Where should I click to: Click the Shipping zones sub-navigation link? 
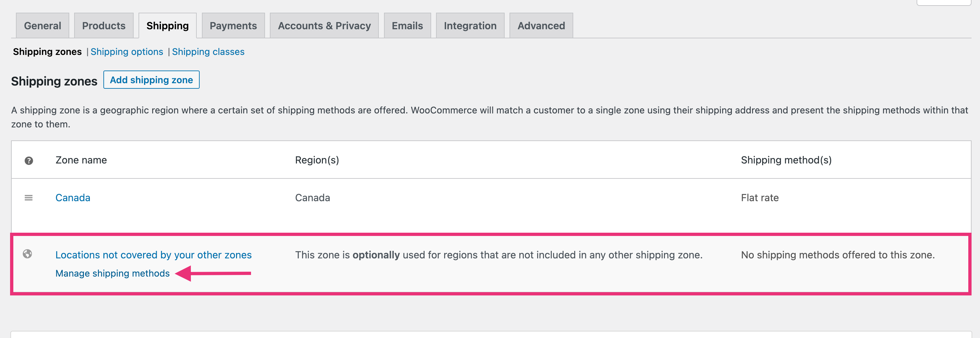pyautogui.click(x=47, y=52)
